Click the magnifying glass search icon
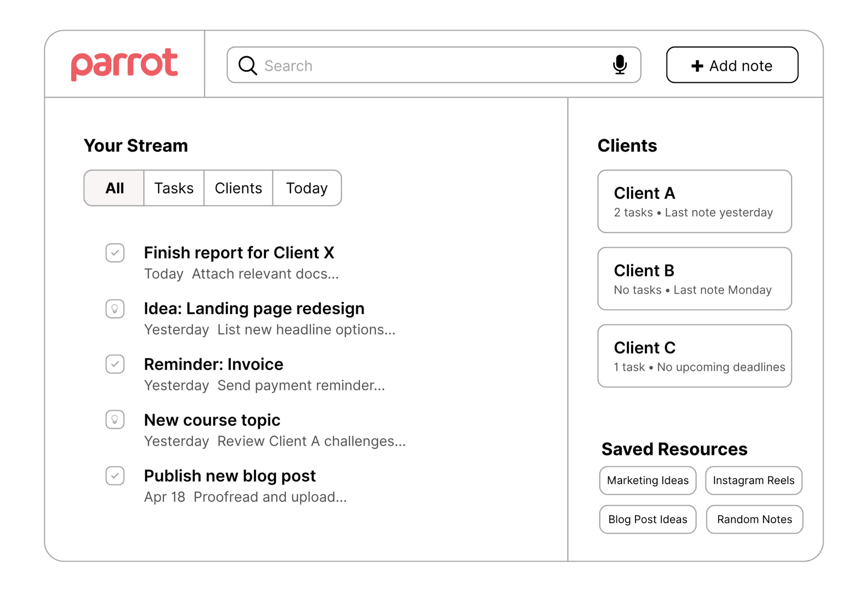868x590 pixels. (x=247, y=65)
